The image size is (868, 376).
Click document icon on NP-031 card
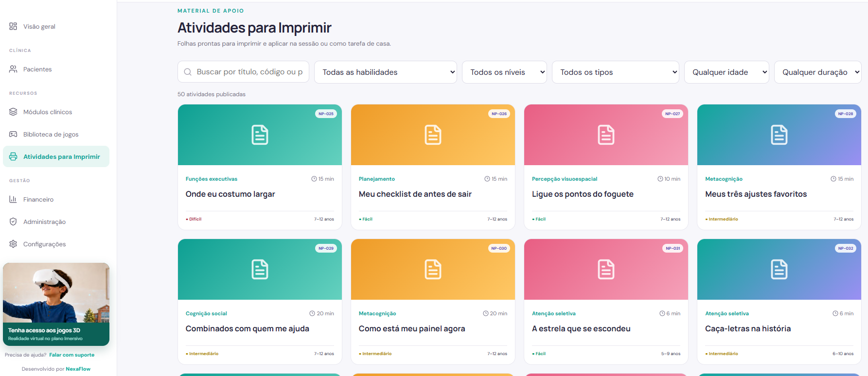click(x=606, y=269)
